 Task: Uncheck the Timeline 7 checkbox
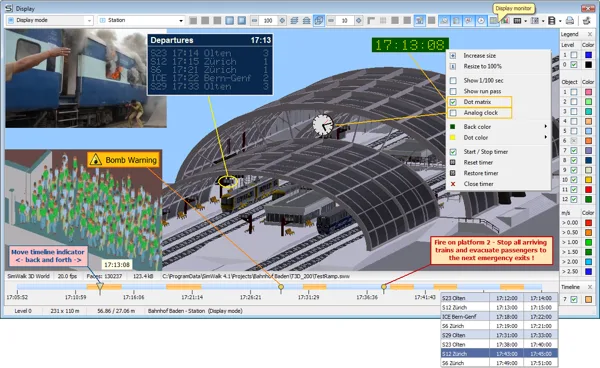[x=574, y=300]
